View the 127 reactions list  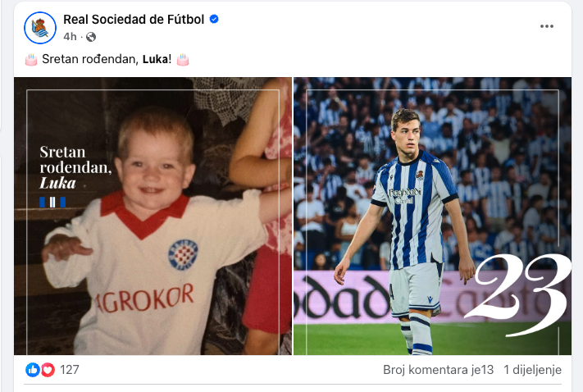point(70,370)
